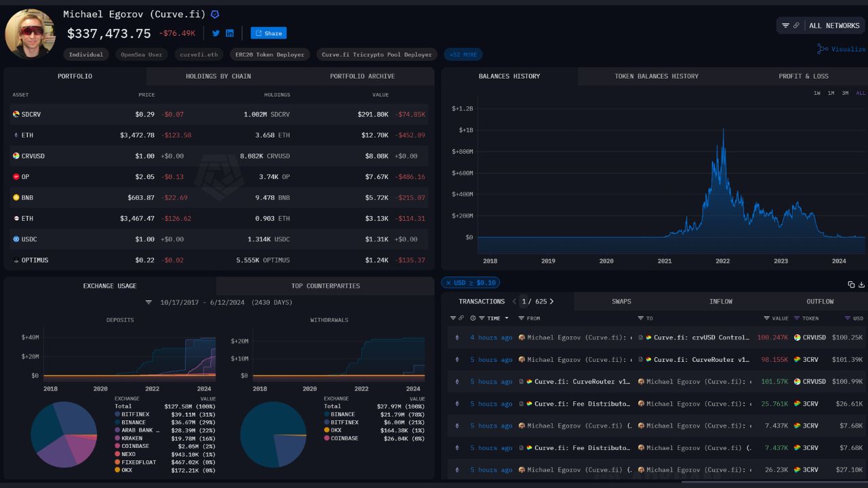Switch to Top Counterparties tab
The height and width of the screenshot is (488, 868).
(x=325, y=286)
